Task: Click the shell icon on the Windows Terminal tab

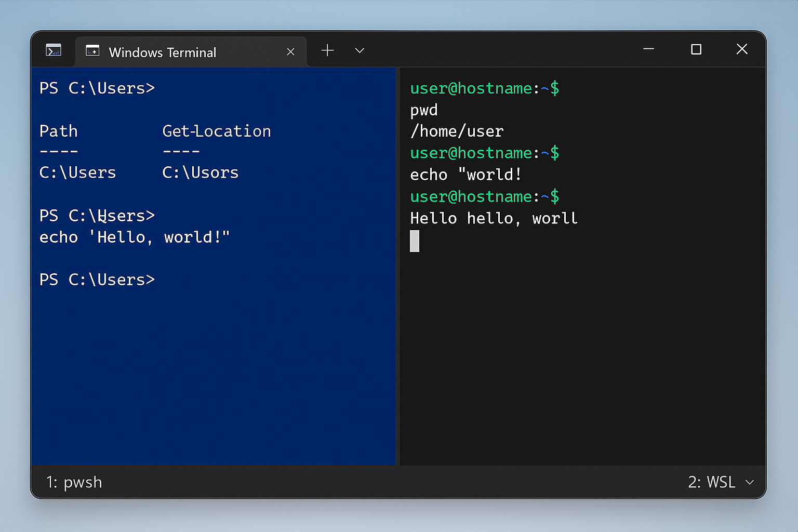Action: tap(93, 51)
